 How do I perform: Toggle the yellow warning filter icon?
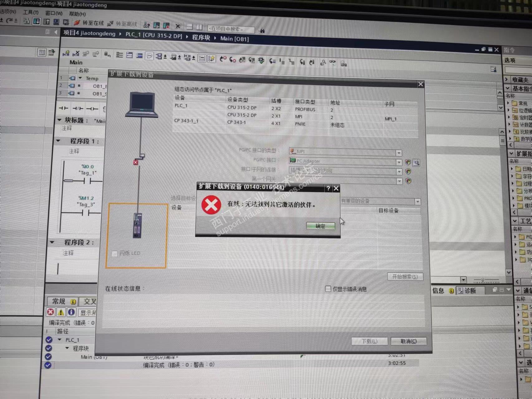[x=61, y=312]
